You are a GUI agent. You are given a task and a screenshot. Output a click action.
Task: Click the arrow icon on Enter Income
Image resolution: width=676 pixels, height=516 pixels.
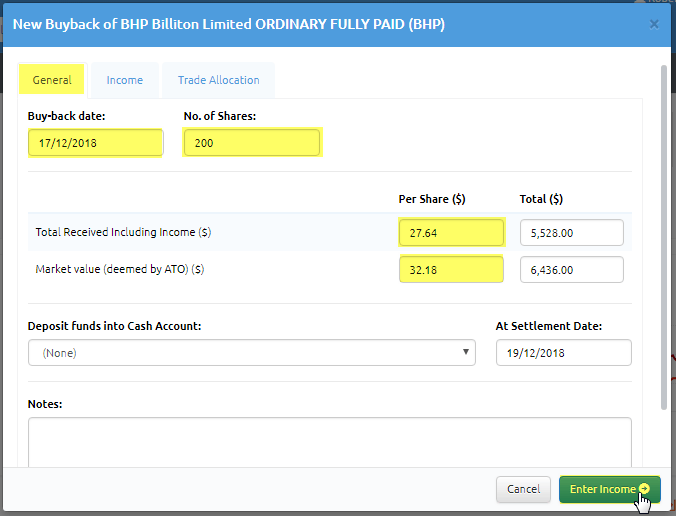(644, 488)
